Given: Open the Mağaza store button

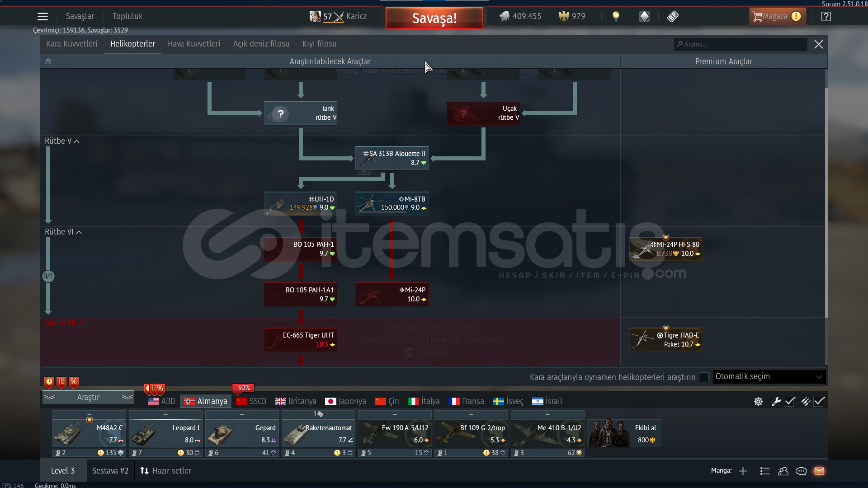Looking at the screenshot, I should (x=777, y=17).
